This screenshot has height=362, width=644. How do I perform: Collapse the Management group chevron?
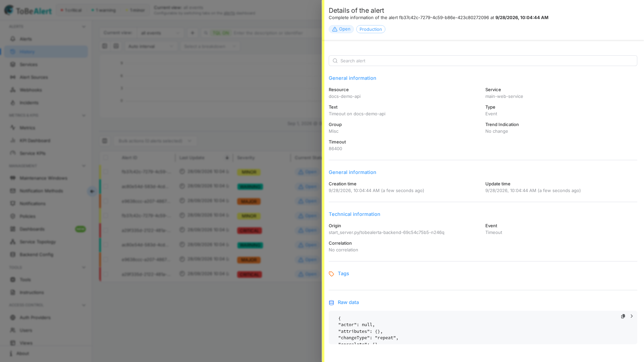point(84,166)
